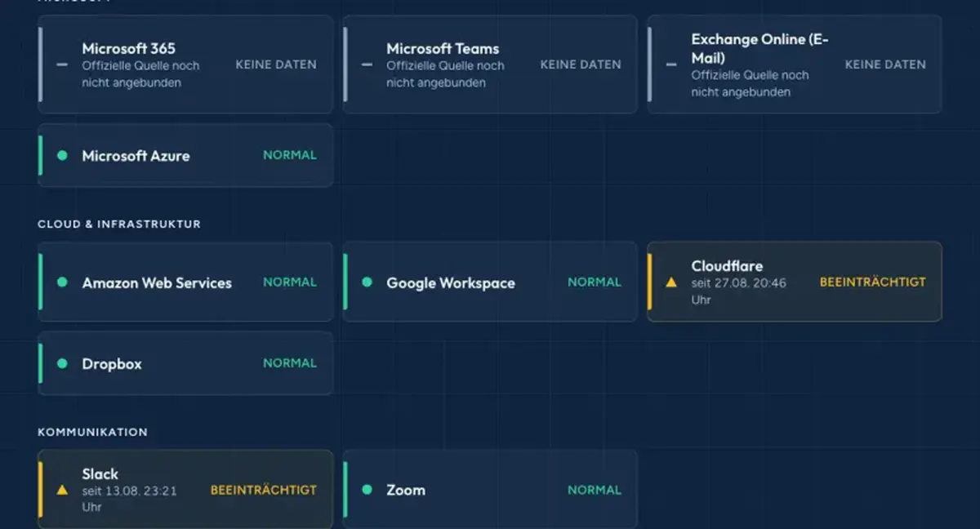Select the Cloudflare service title
This screenshot has width=980, height=529.
pos(727,266)
